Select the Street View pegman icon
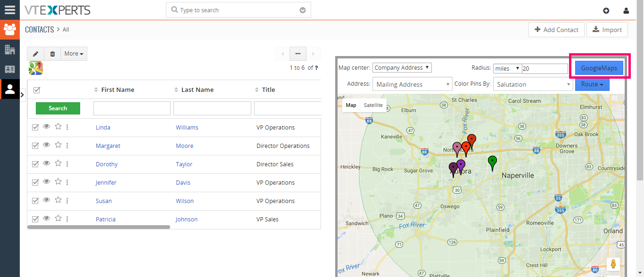The width and height of the screenshot is (644, 277). pos(613,264)
